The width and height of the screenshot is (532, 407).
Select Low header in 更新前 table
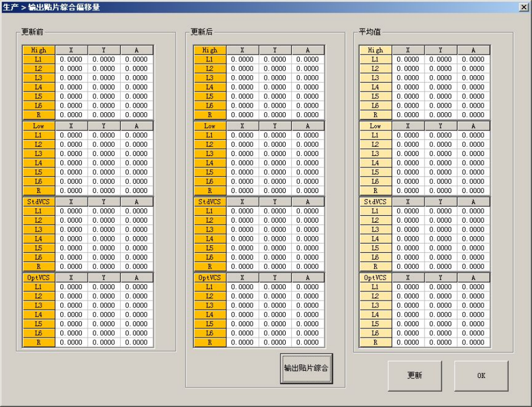click(39, 126)
